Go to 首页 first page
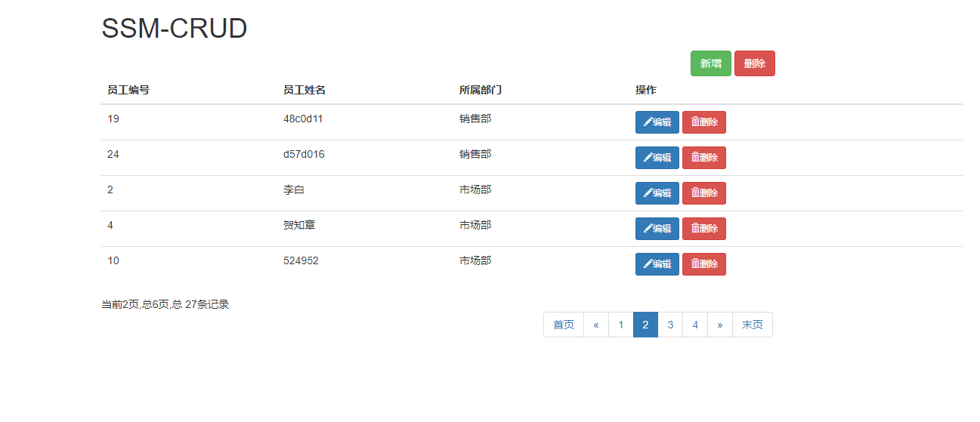 [564, 325]
